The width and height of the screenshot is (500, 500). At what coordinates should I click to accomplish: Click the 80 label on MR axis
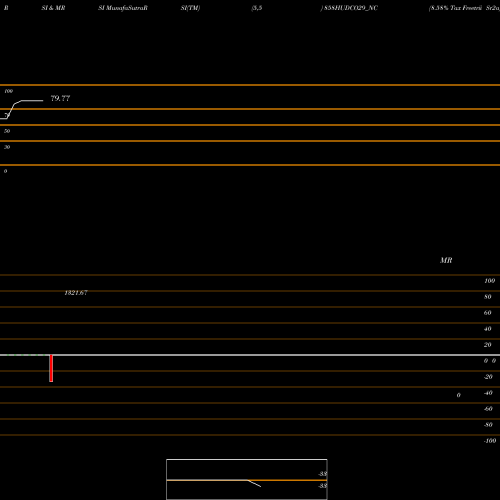click(x=488, y=297)
